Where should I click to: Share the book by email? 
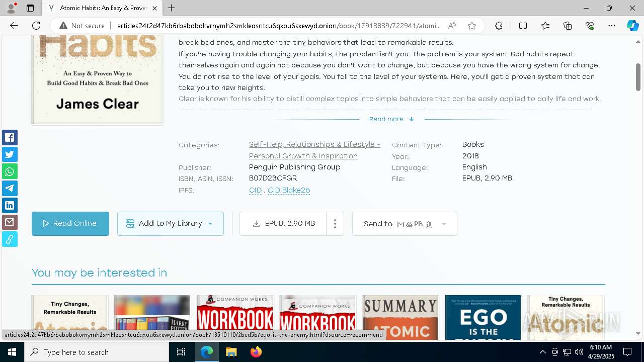pyautogui.click(x=10, y=222)
